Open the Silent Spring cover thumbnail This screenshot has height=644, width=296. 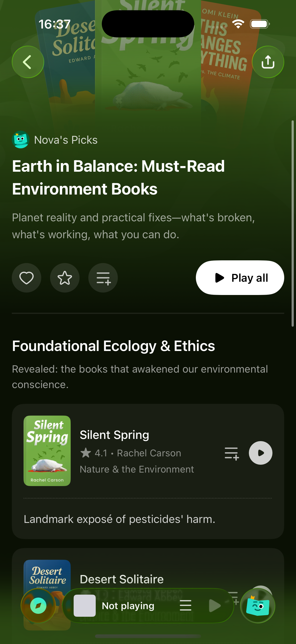point(47,450)
